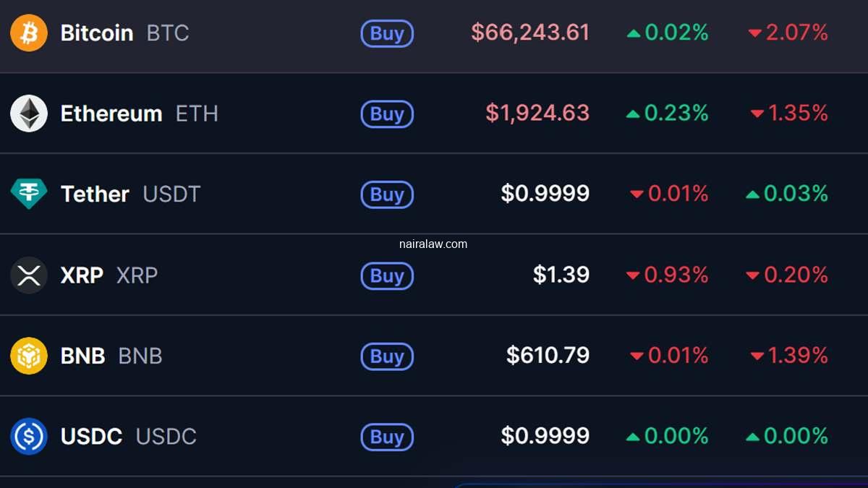Open the Bitcoin name link

[x=97, y=33]
